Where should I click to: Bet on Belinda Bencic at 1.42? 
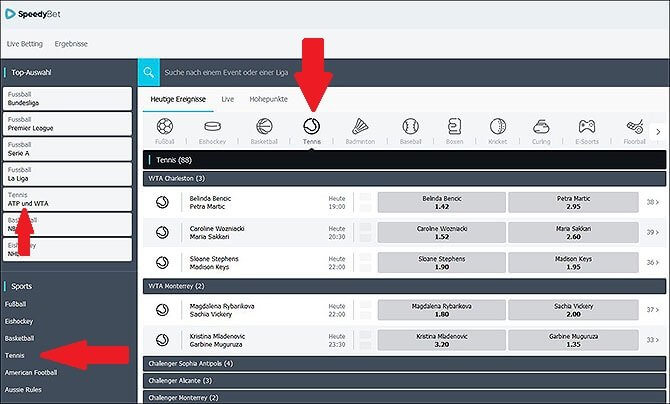tap(442, 202)
